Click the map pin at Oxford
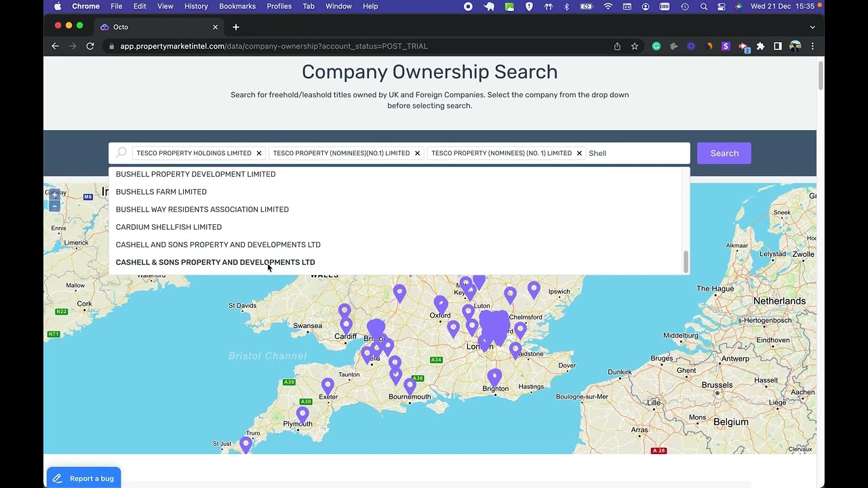 [x=441, y=304]
